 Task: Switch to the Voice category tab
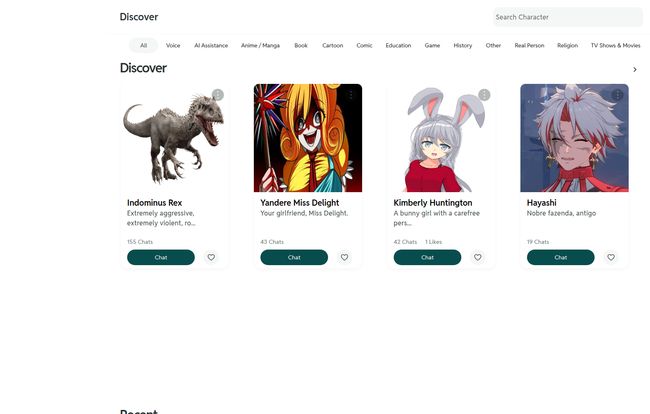pyautogui.click(x=173, y=45)
